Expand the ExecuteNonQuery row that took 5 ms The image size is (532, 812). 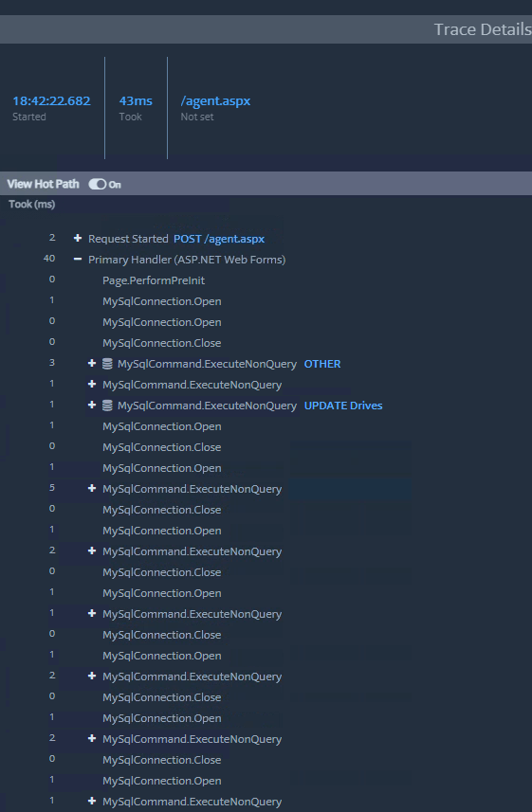click(x=92, y=488)
